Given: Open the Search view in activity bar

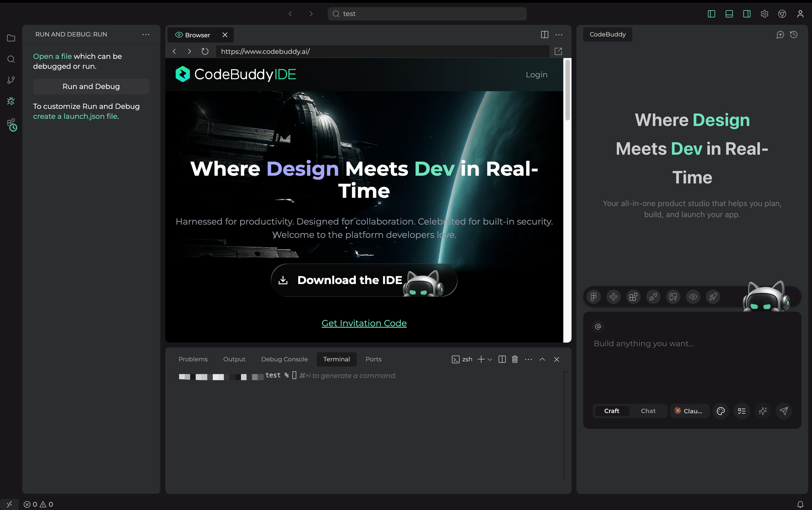Looking at the screenshot, I should coord(11,59).
